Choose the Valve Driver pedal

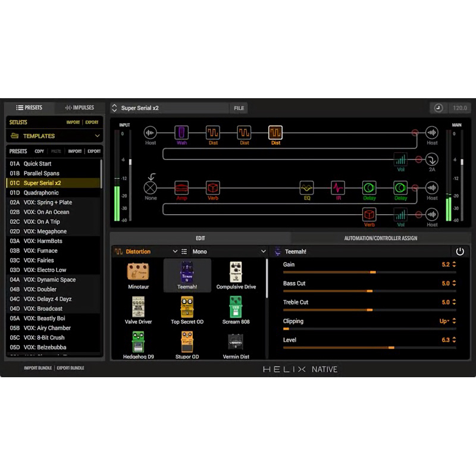(x=138, y=310)
